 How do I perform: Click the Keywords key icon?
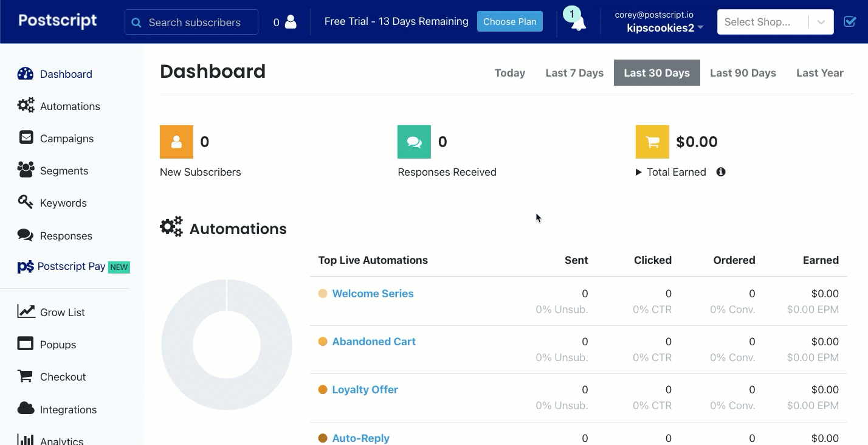pyautogui.click(x=26, y=202)
